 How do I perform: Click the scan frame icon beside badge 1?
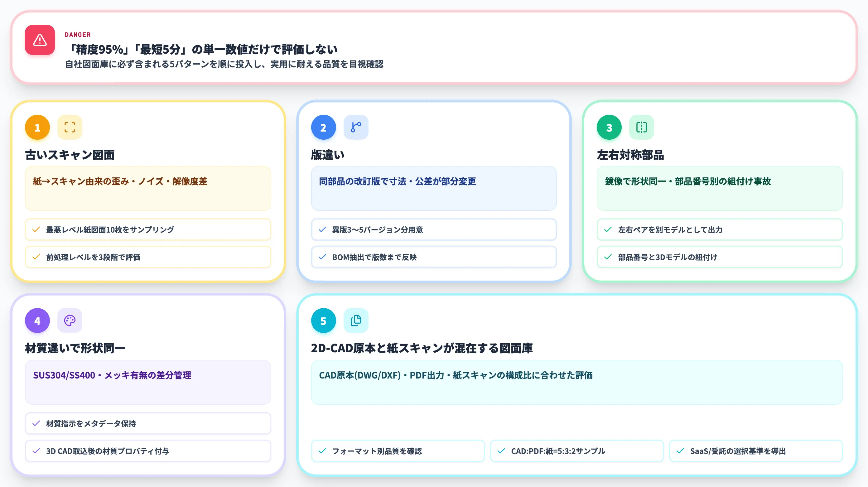pyautogui.click(x=70, y=128)
